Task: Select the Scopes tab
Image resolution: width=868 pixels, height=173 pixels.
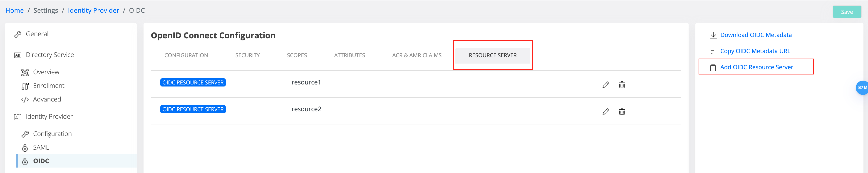Action: coord(297,56)
